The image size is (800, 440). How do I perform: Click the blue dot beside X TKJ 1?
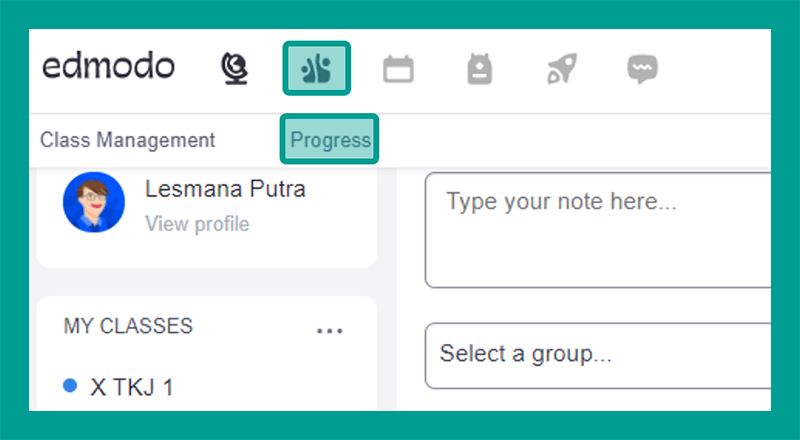tap(70, 386)
